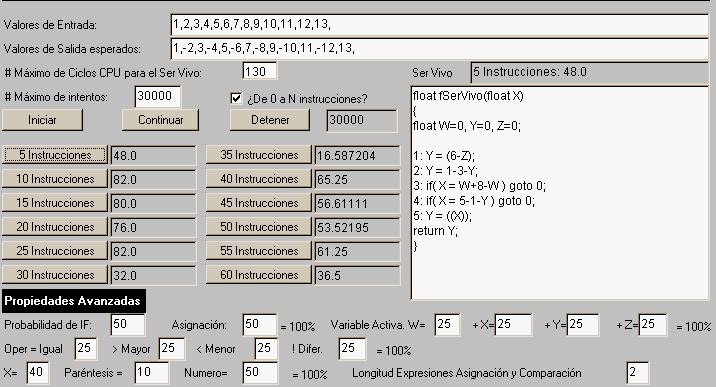Click the 56.61111 result value
Screen dimensions: 716x387
pyautogui.click(x=357, y=203)
